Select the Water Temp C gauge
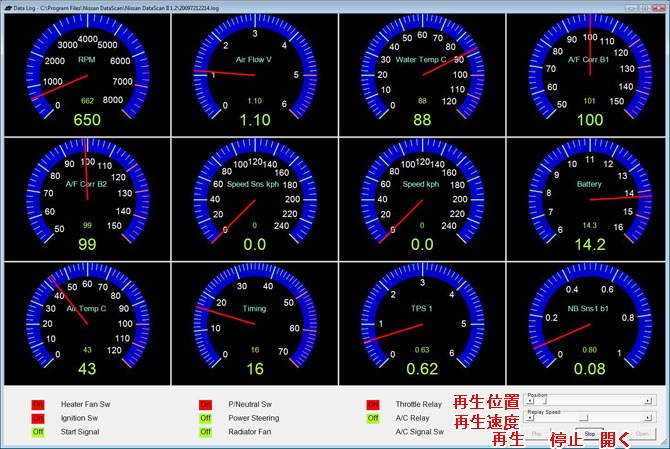 [421, 72]
